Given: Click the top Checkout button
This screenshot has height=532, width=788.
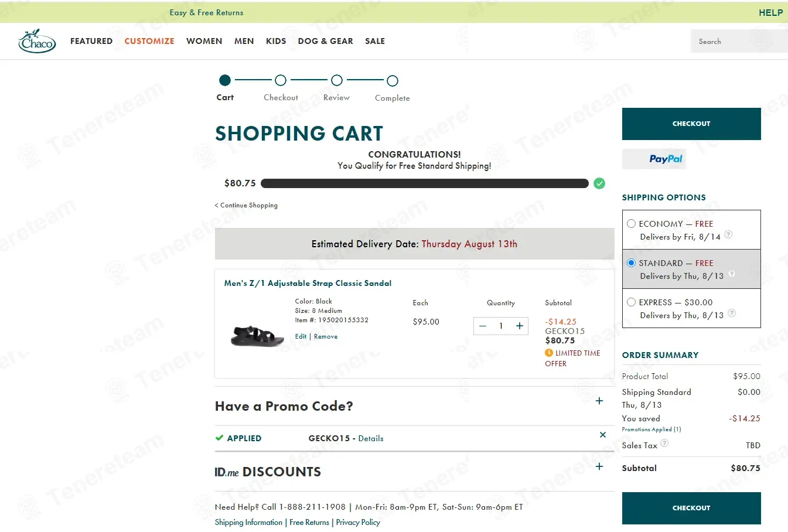Looking at the screenshot, I should click(691, 124).
